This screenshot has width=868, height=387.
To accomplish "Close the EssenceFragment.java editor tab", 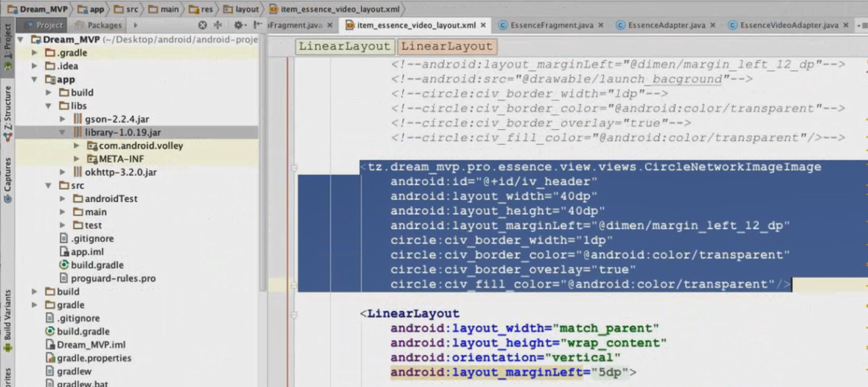I will click(x=602, y=25).
